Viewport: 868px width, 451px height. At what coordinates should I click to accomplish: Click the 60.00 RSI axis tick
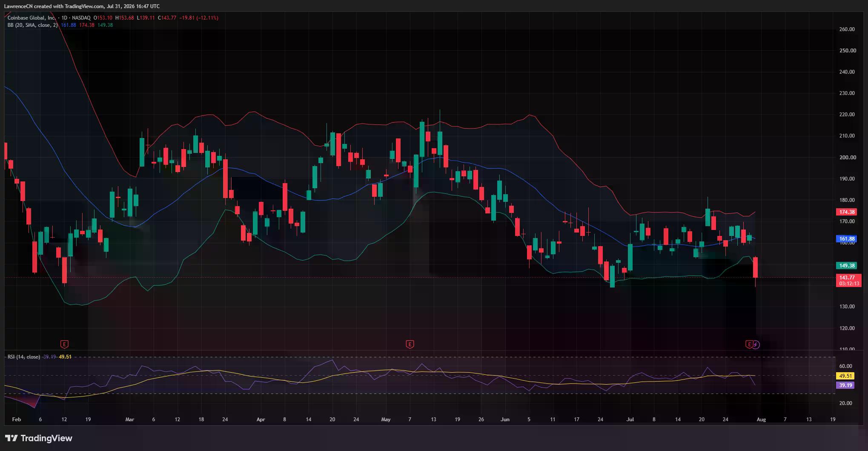(x=845, y=366)
